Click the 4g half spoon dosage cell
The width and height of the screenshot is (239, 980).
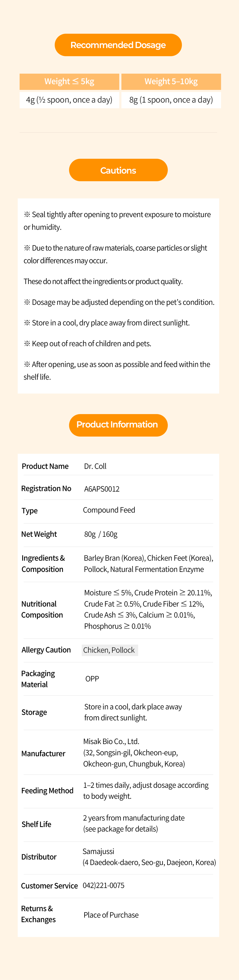coord(69,100)
